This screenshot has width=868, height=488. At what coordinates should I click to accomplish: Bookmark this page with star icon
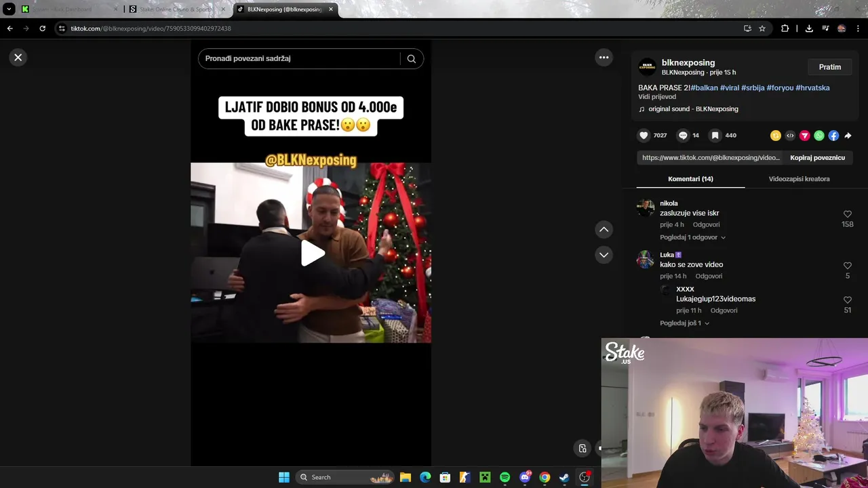[762, 28]
